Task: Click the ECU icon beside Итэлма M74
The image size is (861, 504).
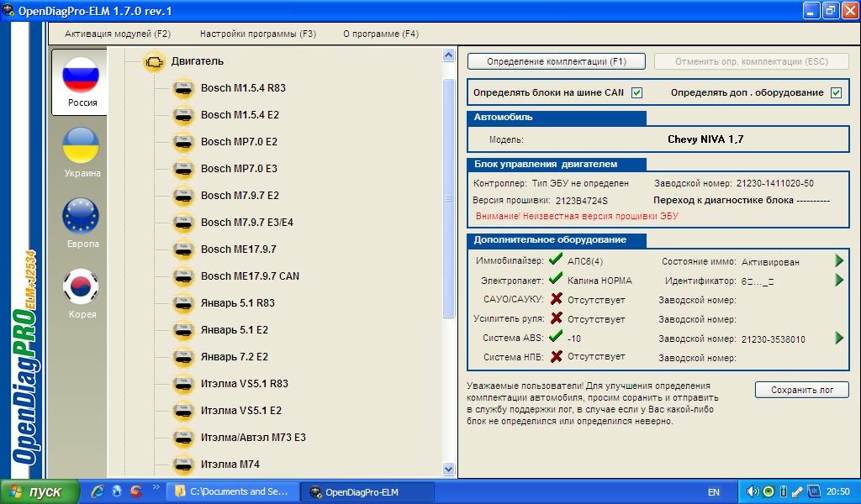Action: pyautogui.click(x=183, y=465)
